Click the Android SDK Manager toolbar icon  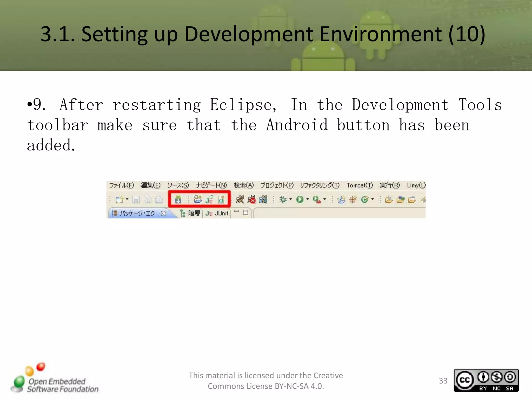[178, 199]
